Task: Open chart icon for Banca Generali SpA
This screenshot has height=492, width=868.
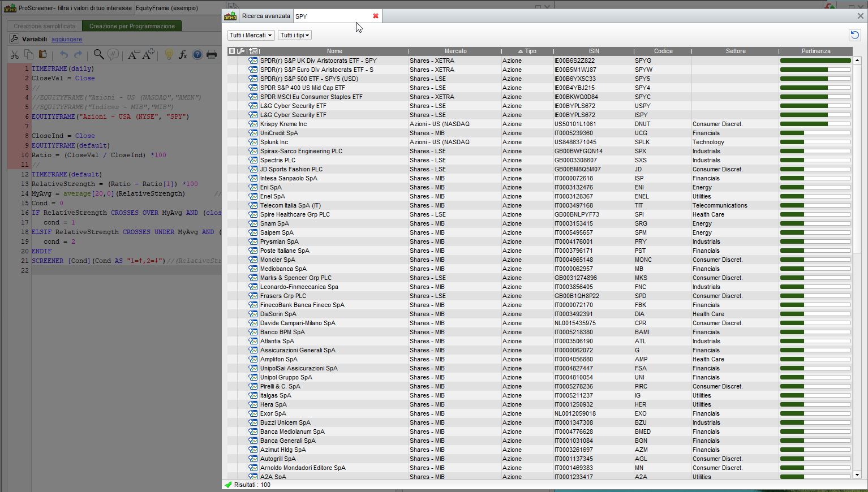Action: point(253,441)
